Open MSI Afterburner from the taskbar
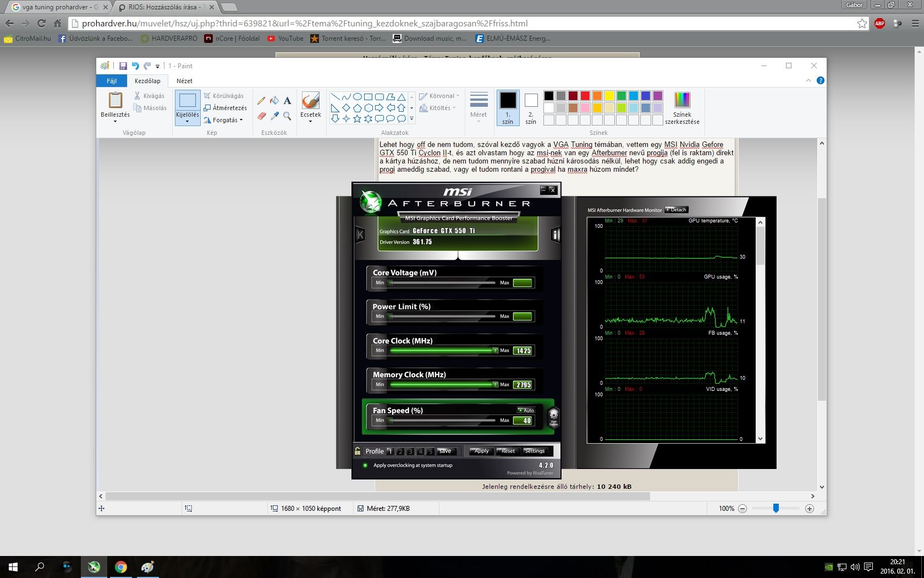Image resolution: width=924 pixels, height=578 pixels. click(94, 566)
